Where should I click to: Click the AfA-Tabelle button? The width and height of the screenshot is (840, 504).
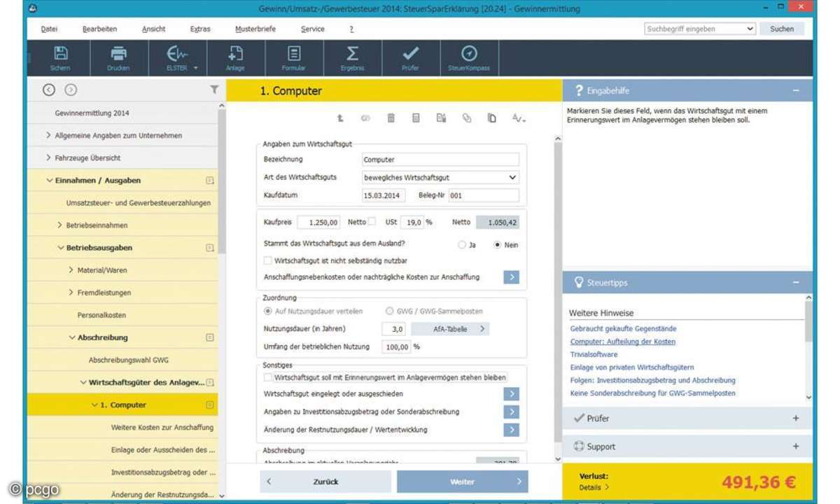pos(450,328)
